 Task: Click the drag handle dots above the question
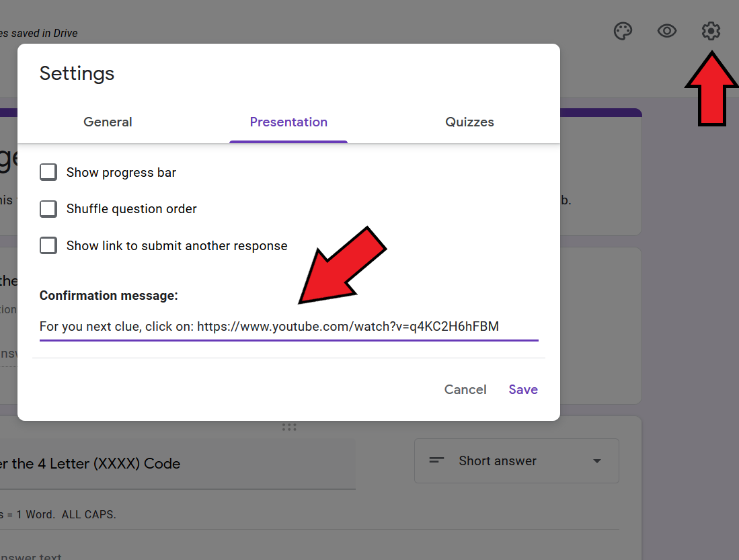point(288,427)
